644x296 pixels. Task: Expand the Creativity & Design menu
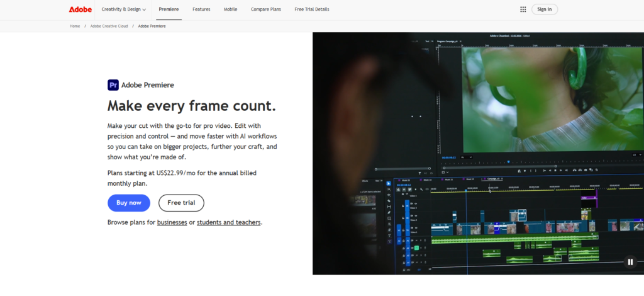tap(124, 9)
